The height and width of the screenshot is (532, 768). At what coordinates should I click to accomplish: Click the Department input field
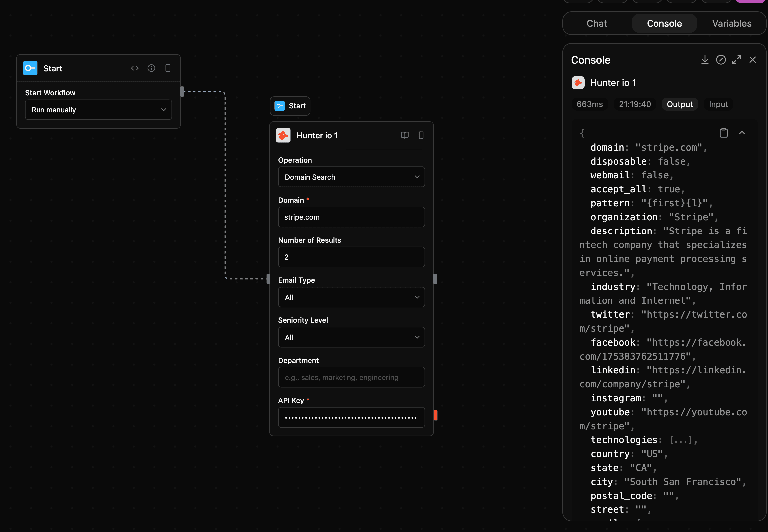351,377
